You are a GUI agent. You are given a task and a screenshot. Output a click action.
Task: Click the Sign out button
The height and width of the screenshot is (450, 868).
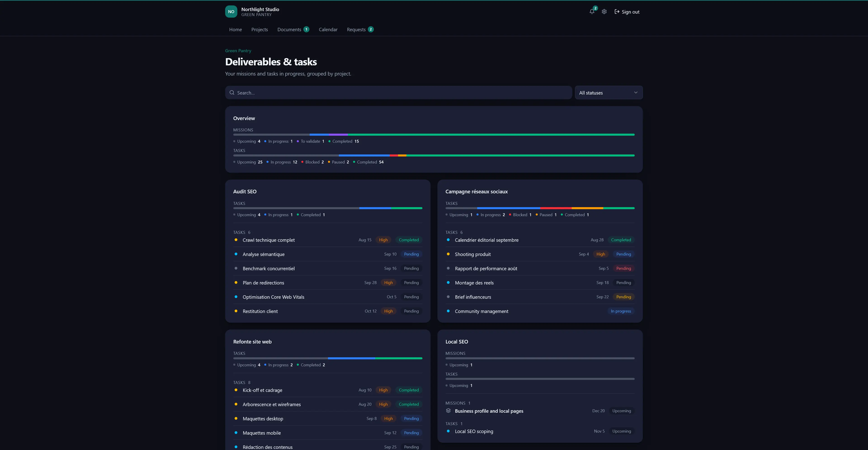627,12
